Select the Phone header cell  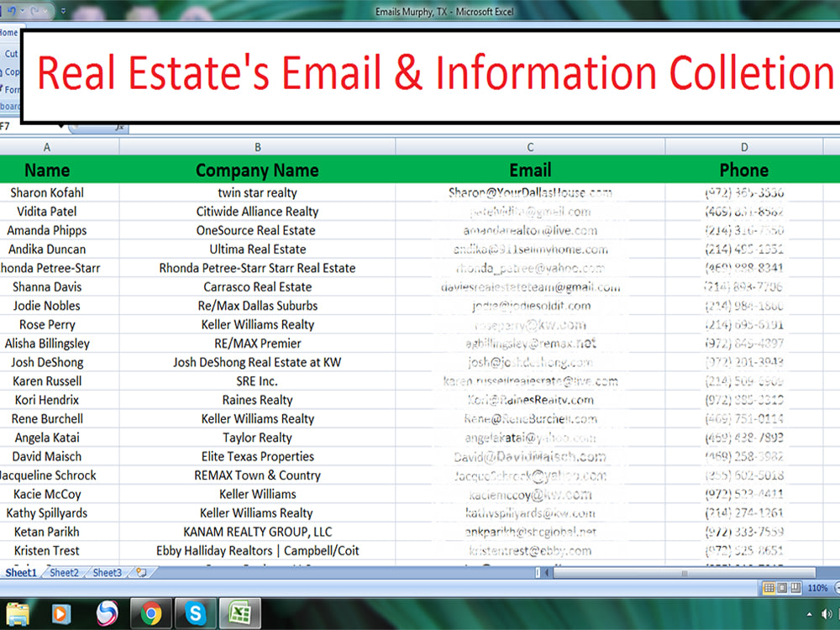[744, 170]
